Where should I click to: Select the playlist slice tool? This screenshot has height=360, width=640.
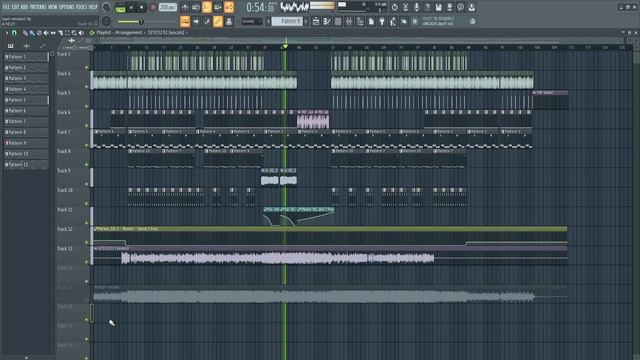[x=60, y=33]
